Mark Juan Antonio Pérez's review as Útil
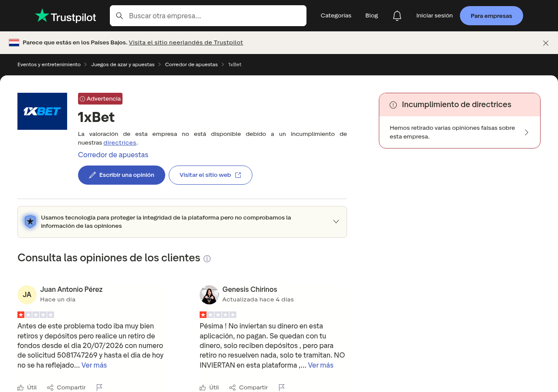 tap(27, 387)
